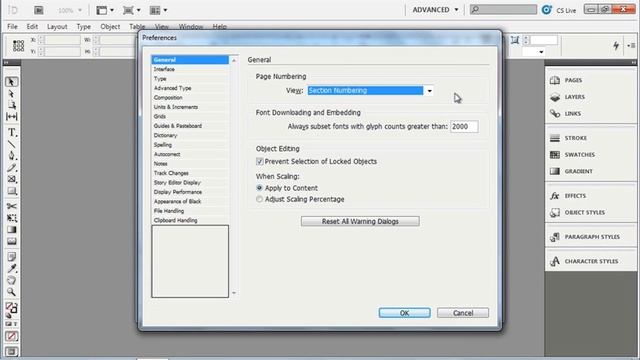Image resolution: width=640 pixels, height=360 pixels.
Task: Select the Pencil tool
Action: 11,167
